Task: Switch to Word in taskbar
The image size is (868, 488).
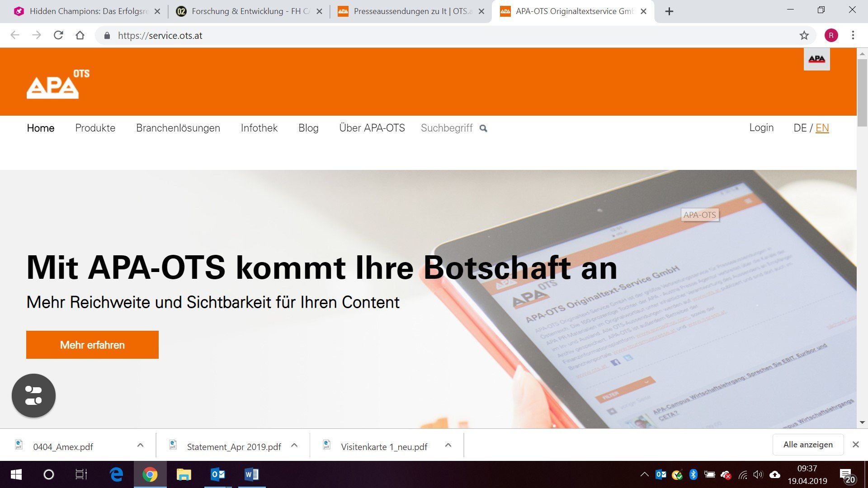Action: [251, 474]
